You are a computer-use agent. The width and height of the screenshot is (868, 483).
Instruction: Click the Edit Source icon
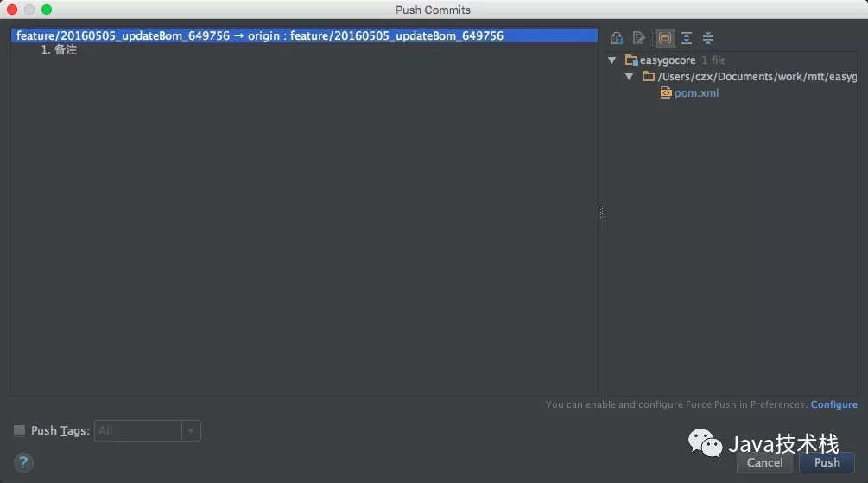pos(639,38)
